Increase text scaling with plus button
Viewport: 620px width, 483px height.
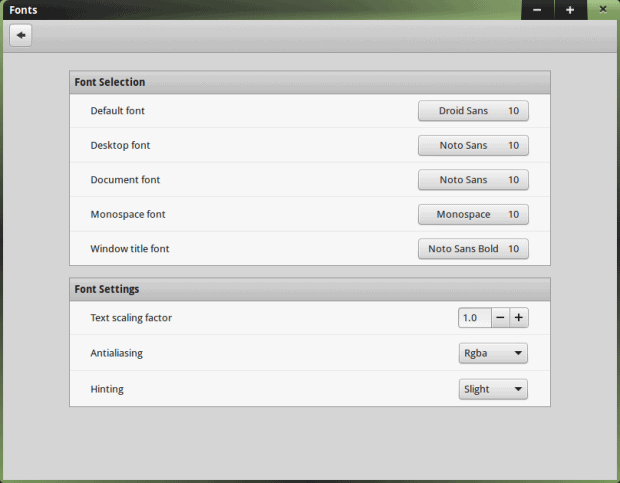pyautogui.click(x=519, y=318)
